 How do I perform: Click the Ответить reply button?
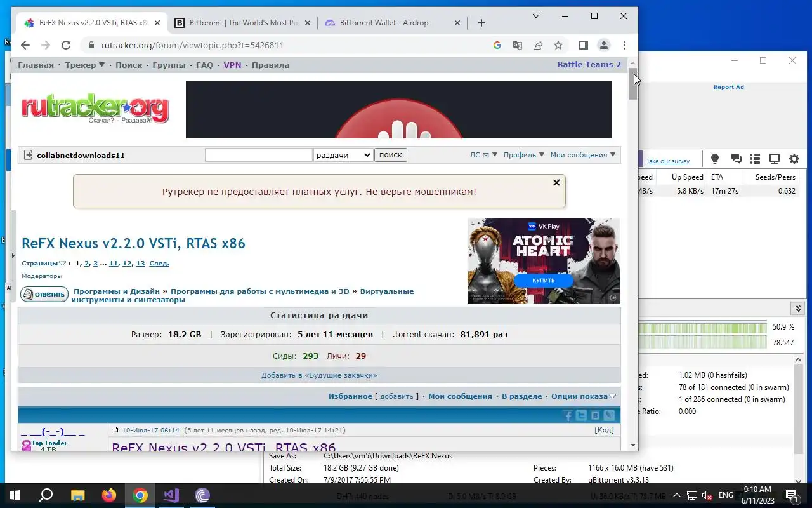click(44, 294)
